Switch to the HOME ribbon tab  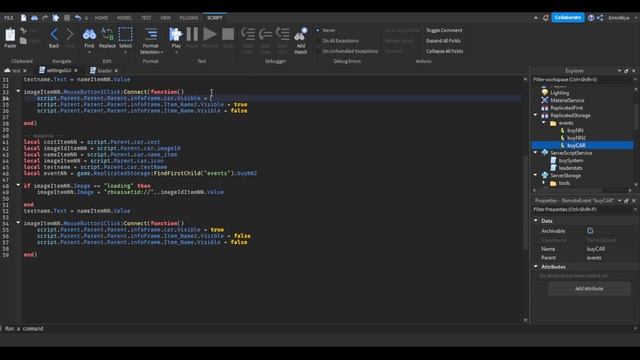tap(101, 18)
